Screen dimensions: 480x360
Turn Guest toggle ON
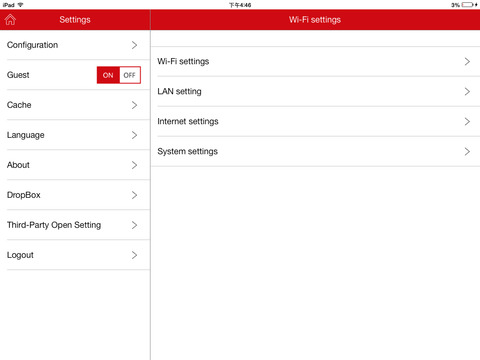click(x=108, y=75)
